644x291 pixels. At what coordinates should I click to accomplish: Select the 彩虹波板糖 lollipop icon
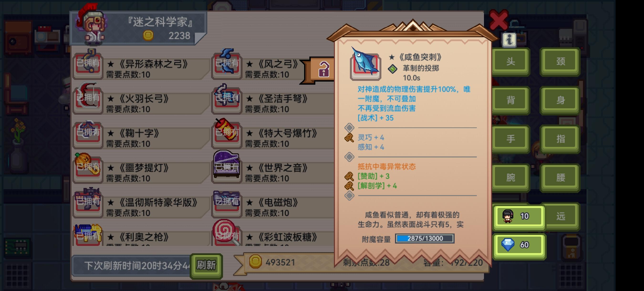point(227,233)
